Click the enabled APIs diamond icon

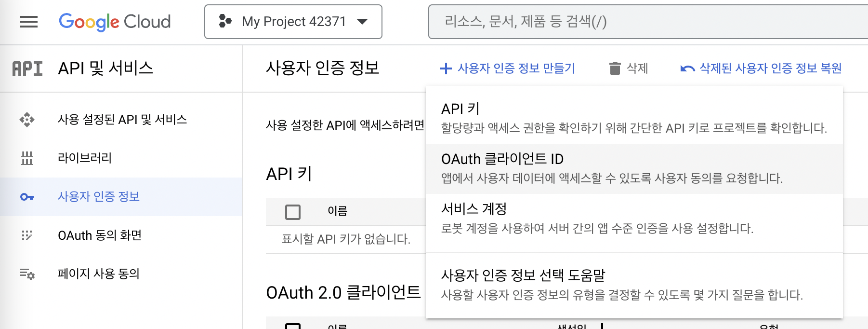pyautogui.click(x=27, y=119)
